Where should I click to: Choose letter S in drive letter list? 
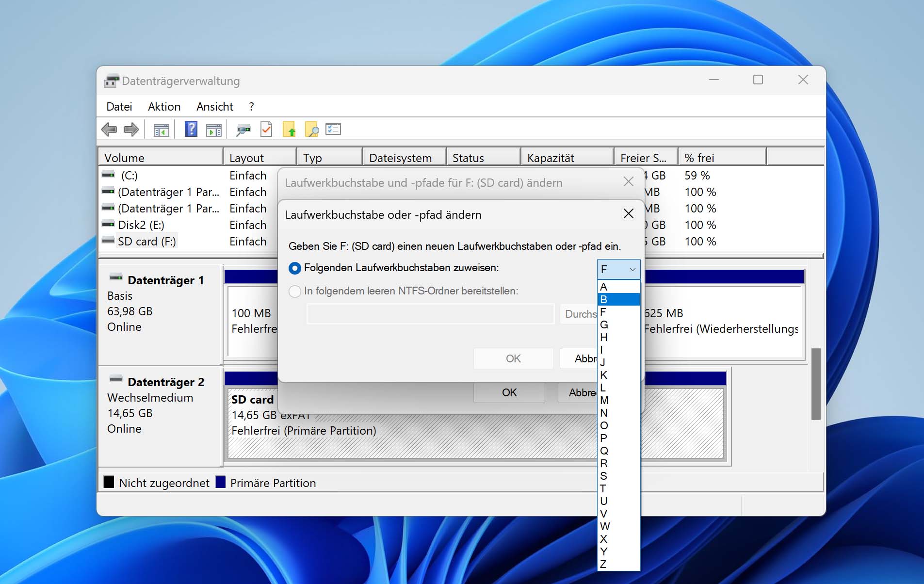(618, 476)
